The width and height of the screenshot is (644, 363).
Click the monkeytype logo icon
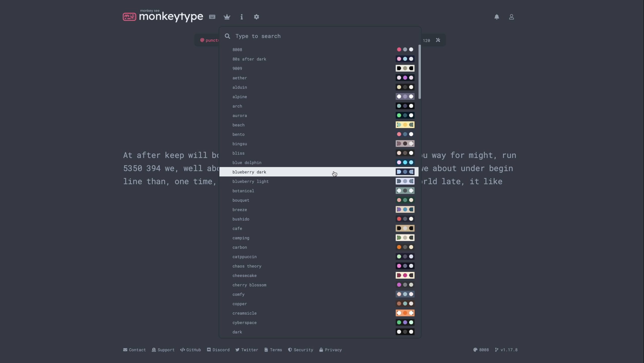(x=129, y=17)
